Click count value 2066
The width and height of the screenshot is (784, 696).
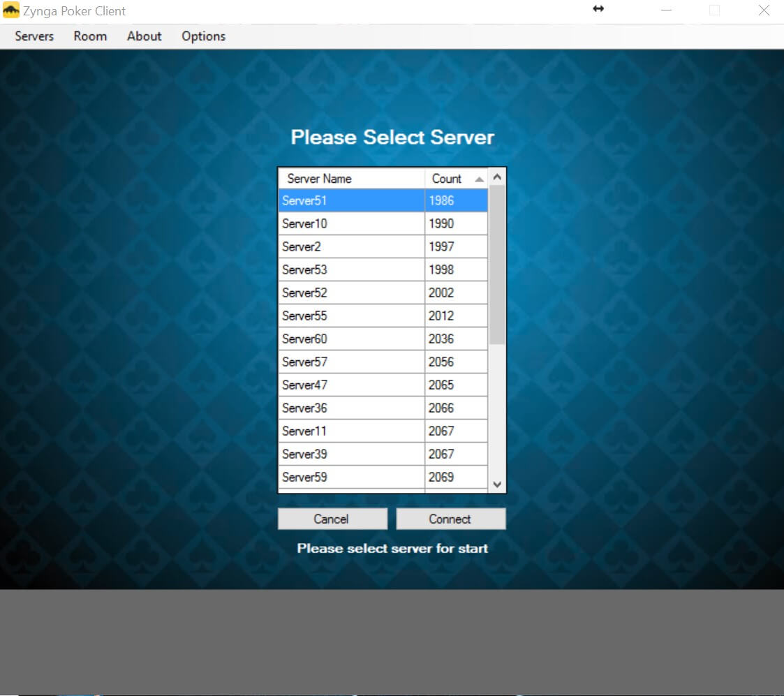[441, 408]
